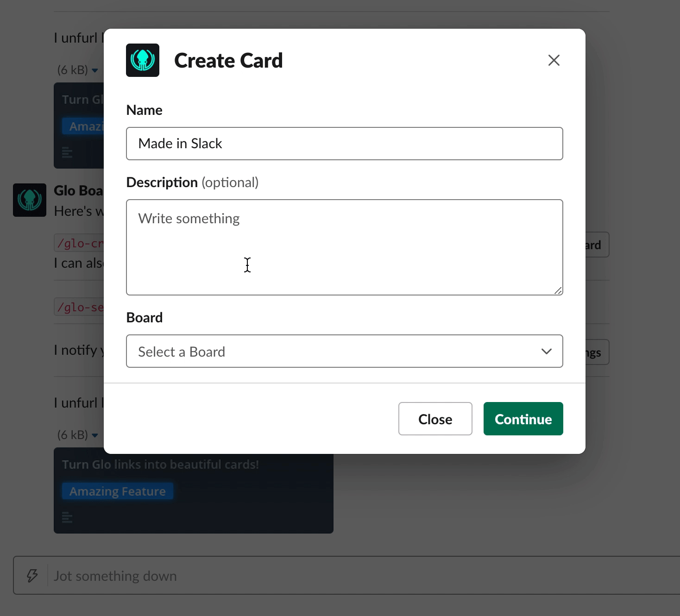The image size is (680, 616).
Task: Click the Board dropdown chevron arrow
Action: 547,352
